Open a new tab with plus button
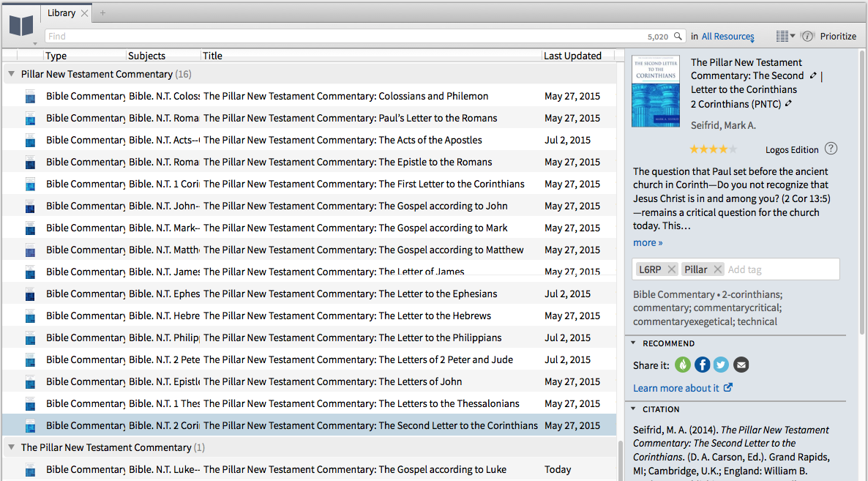868x481 pixels. tap(102, 12)
